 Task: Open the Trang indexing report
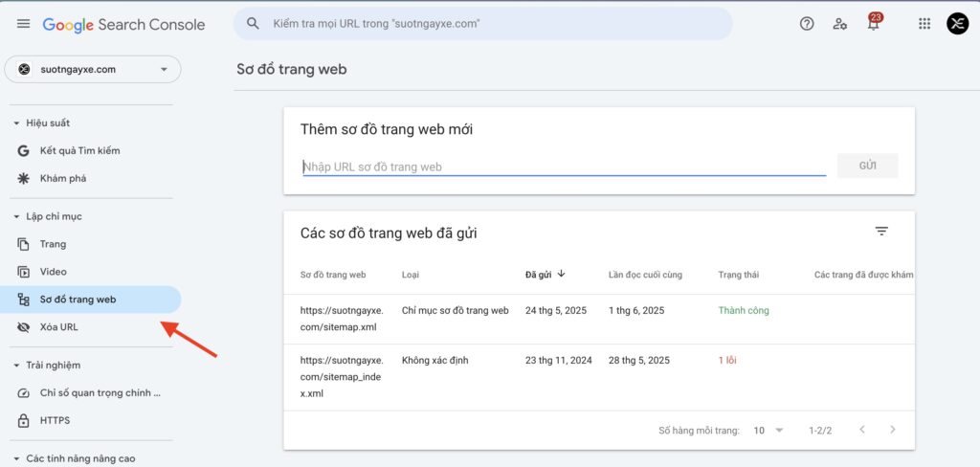[x=54, y=244]
